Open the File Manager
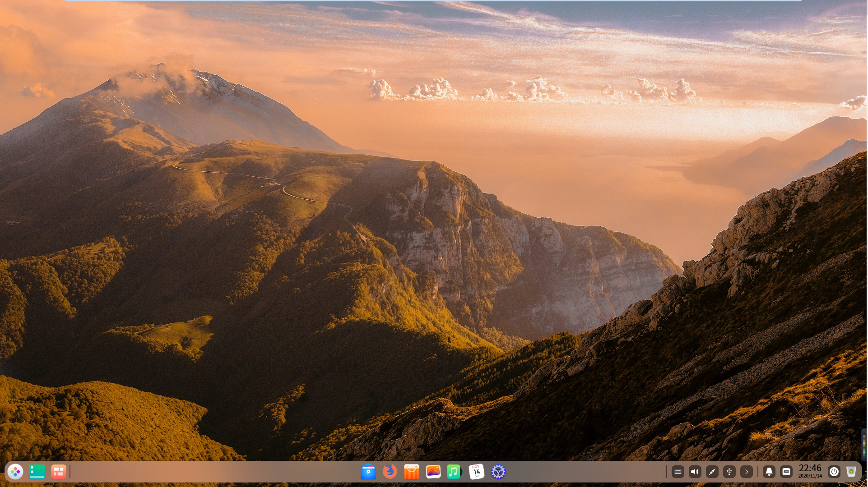Image resolution: width=868 pixels, height=487 pixels. point(369,472)
